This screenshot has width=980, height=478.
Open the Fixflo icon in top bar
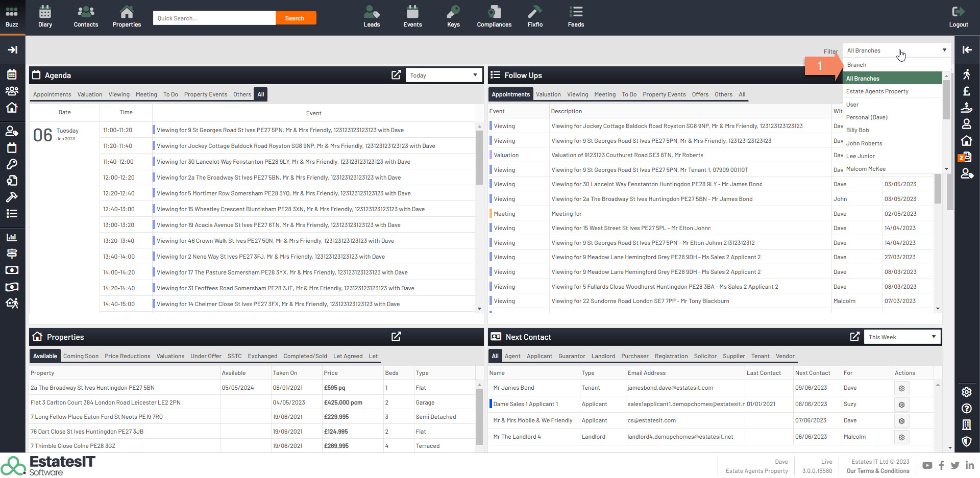[x=535, y=17]
